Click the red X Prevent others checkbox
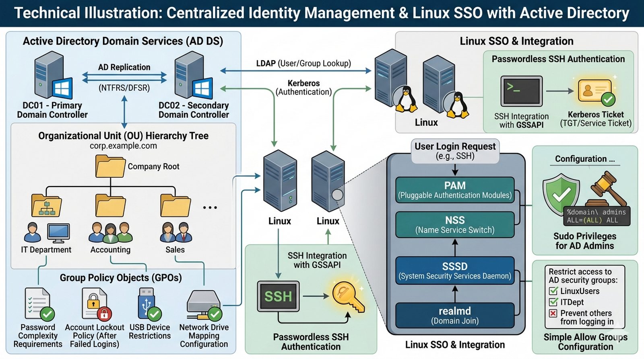Viewport: 644px width, 359px height. point(553,313)
